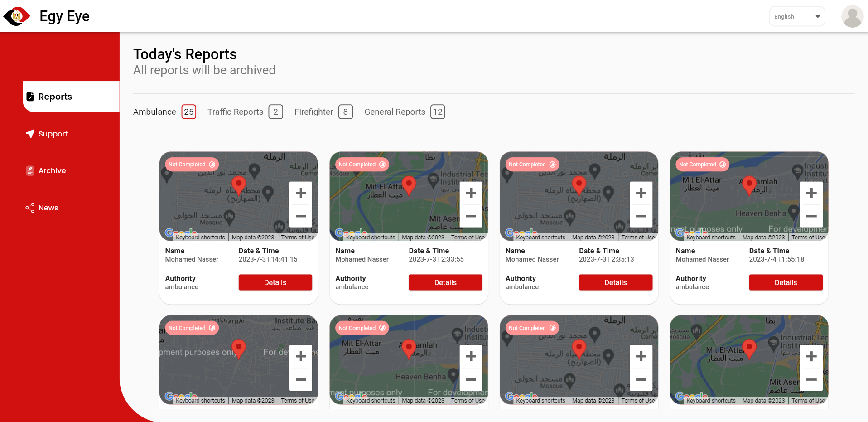This screenshot has width=868, height=422.
Task: Open Terms of Use link on first map
Action: click(298, 238)
